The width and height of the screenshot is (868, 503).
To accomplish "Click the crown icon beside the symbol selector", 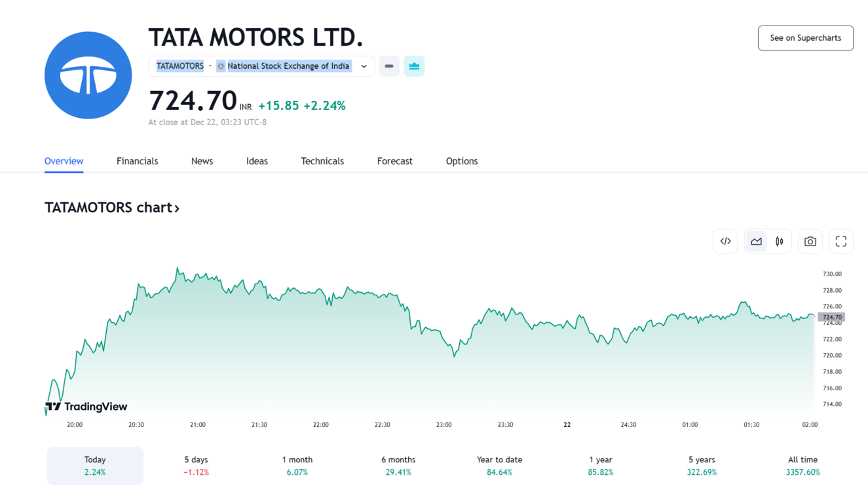I will pos(414,66).
